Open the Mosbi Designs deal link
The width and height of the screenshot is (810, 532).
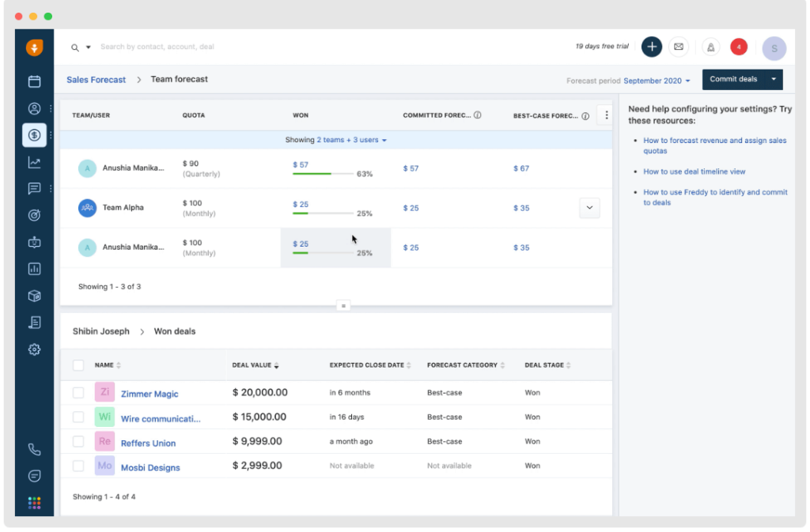point(150,467)
